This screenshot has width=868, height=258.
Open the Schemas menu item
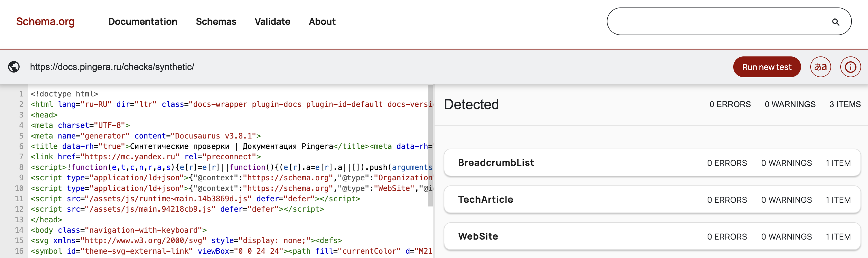[216, 22]
